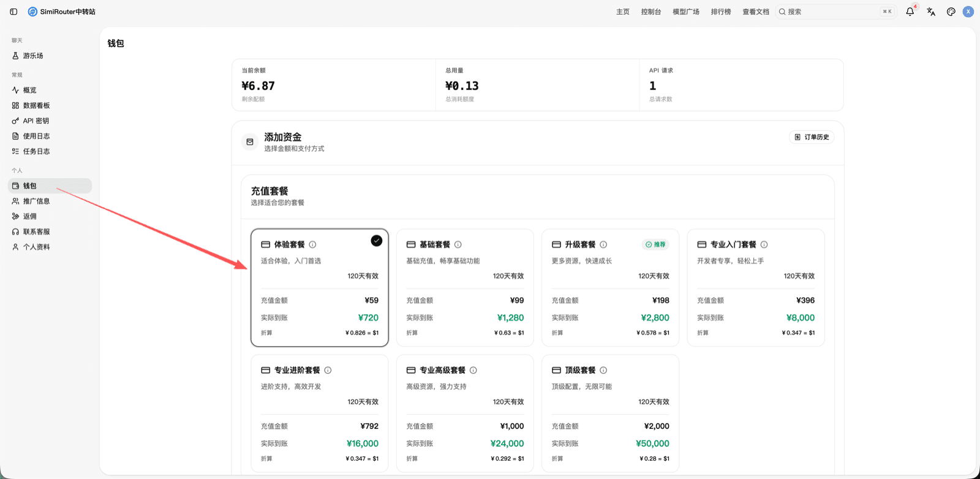
Task: Open 推广信息 in the sidebar
Action: click(50, 201)
